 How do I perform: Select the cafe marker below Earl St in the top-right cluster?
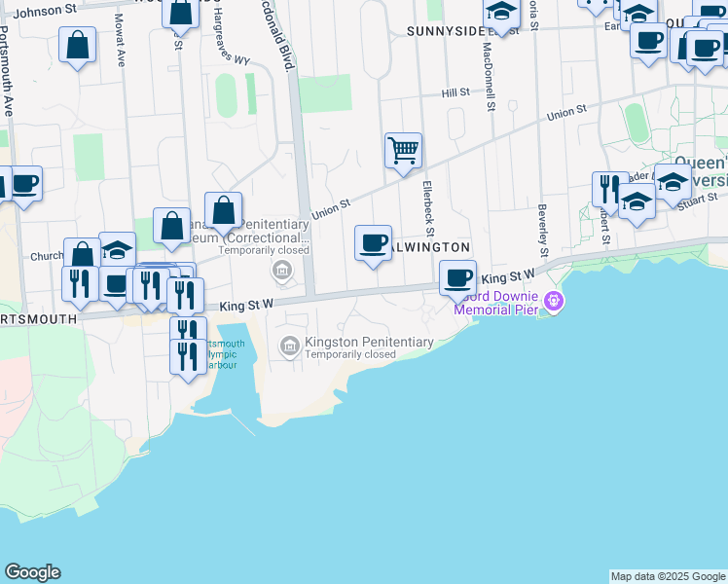click(x=648, y=44)
